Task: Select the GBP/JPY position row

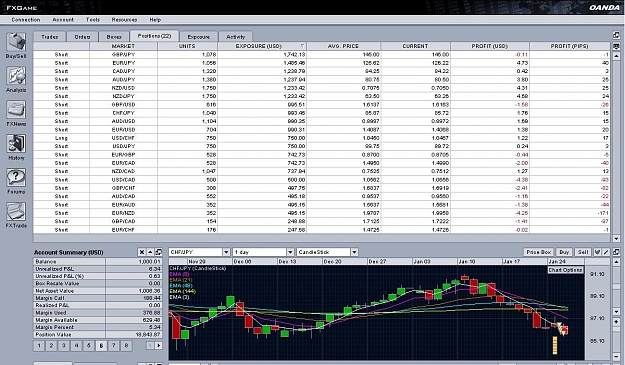Action: (321, 55)
